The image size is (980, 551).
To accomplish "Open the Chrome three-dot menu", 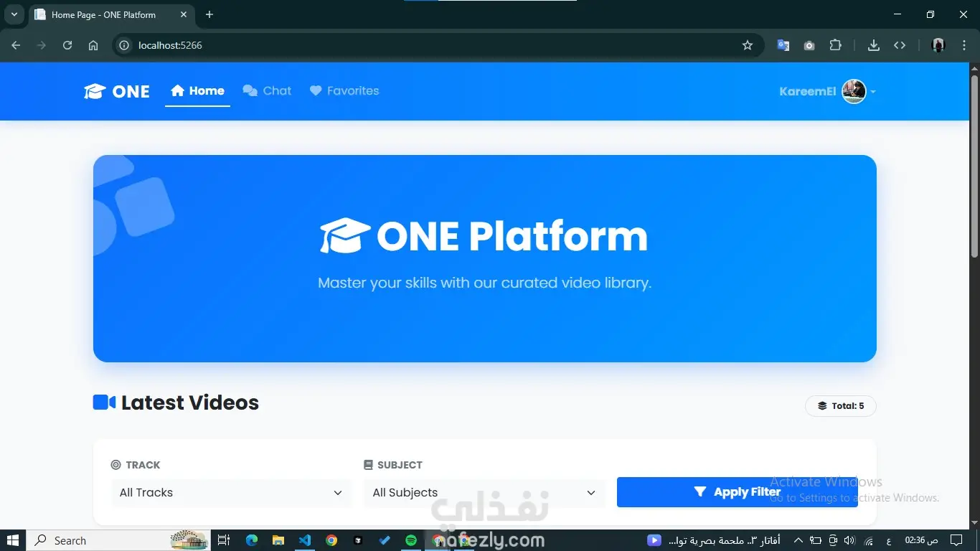I will [x=963, y=45].
